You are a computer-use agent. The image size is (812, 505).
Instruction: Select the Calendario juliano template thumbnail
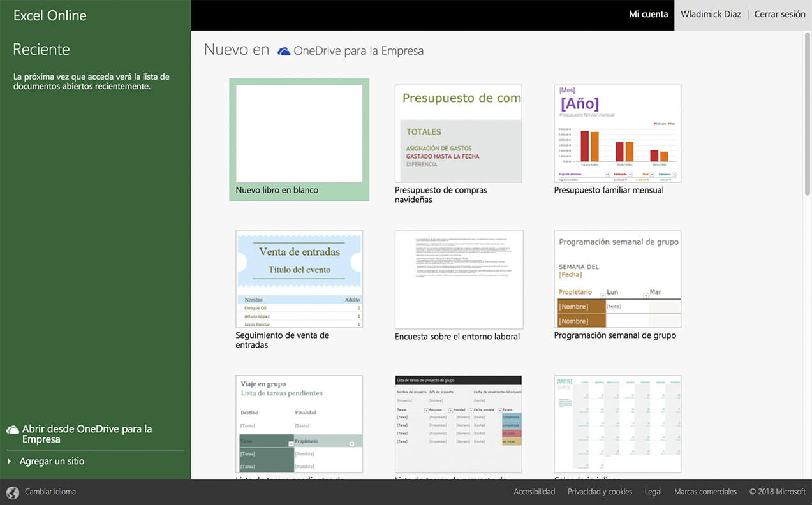coord(617,424)
